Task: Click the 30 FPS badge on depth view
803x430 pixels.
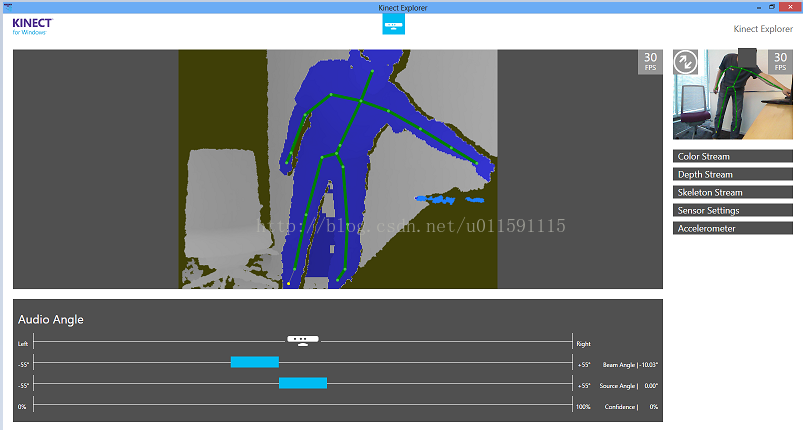Action: pyautogui.click(x=650, y=62)
